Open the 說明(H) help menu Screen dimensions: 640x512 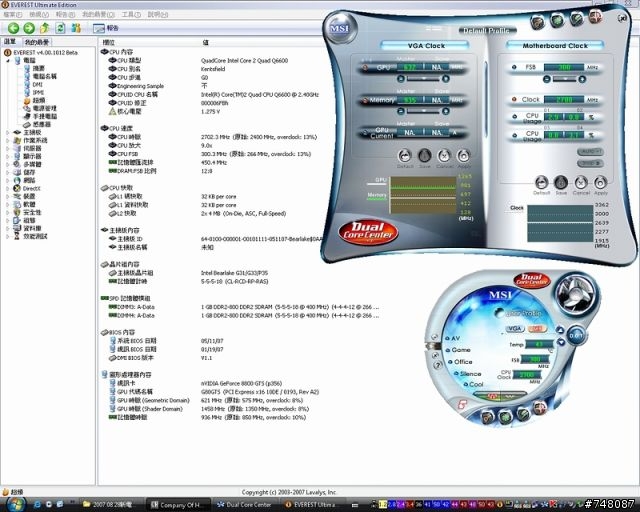pos(158,15)
